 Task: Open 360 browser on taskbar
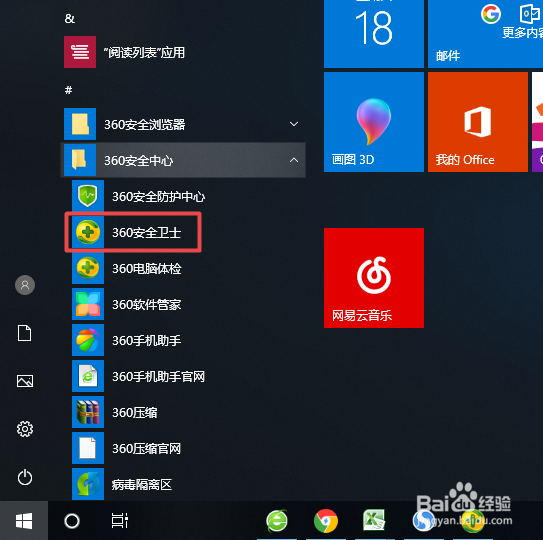coord(277,521)
